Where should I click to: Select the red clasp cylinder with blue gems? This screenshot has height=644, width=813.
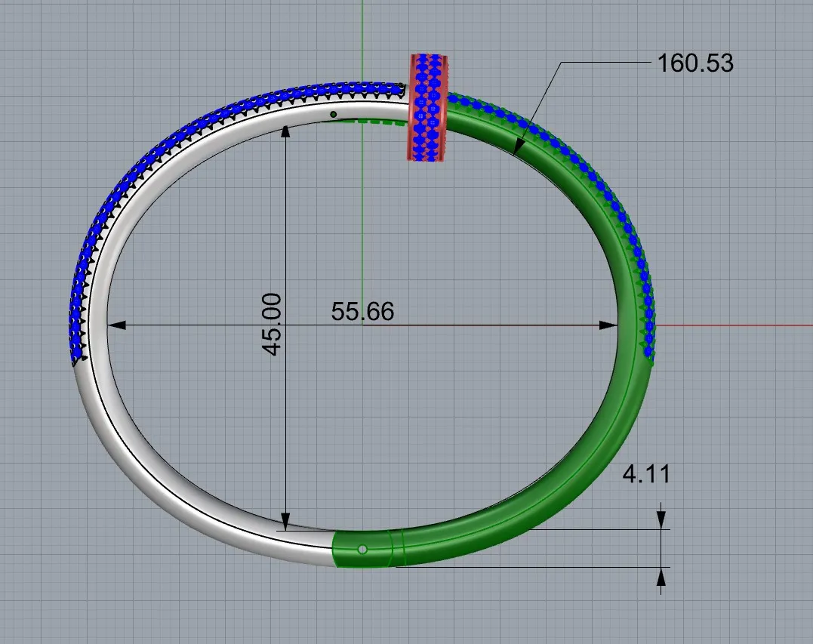[430, 106]
